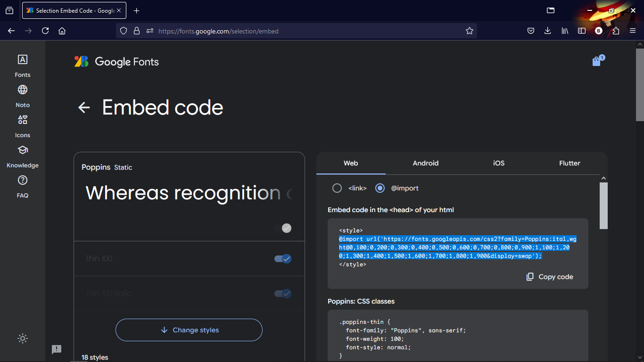Click the Copy code button
The width and height of the screenshot is (644, 362).
550,277
